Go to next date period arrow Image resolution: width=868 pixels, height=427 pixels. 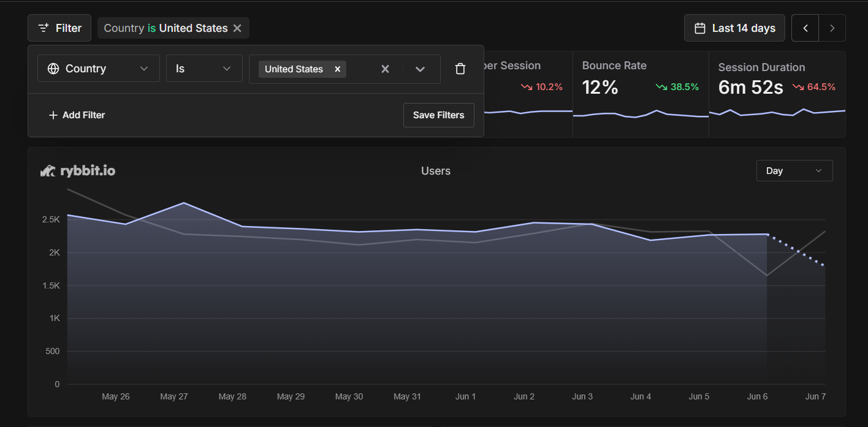tap(832, 28)
